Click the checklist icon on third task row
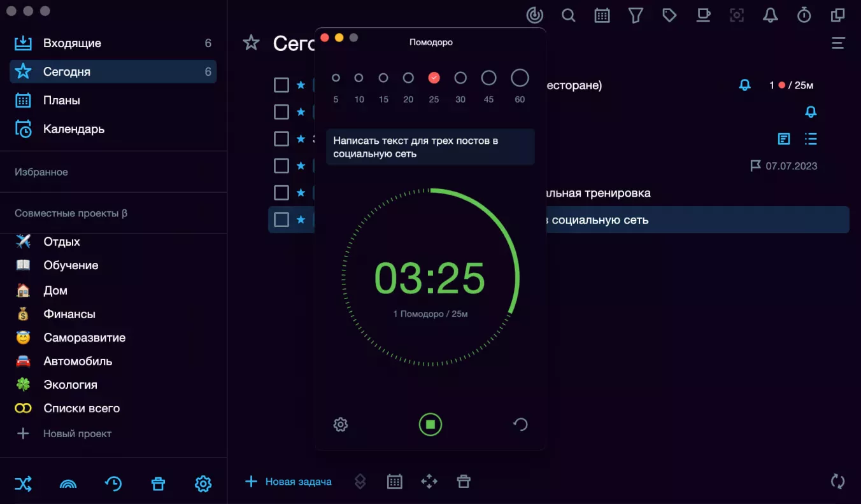This screenshot has width=861, height=504. (811, 139)
